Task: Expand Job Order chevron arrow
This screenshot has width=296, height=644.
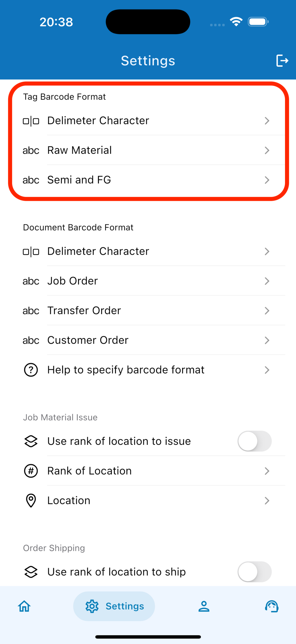Action: [x=267, y=281]
